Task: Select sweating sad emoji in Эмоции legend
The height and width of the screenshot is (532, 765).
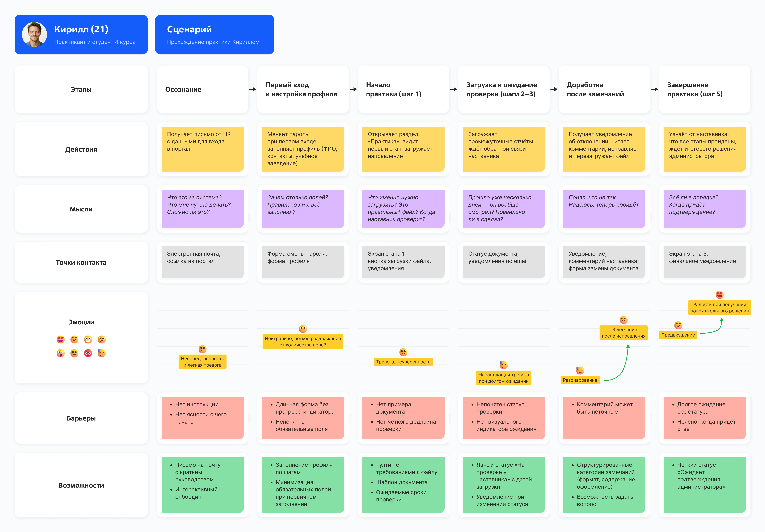Action: point(102,353)
